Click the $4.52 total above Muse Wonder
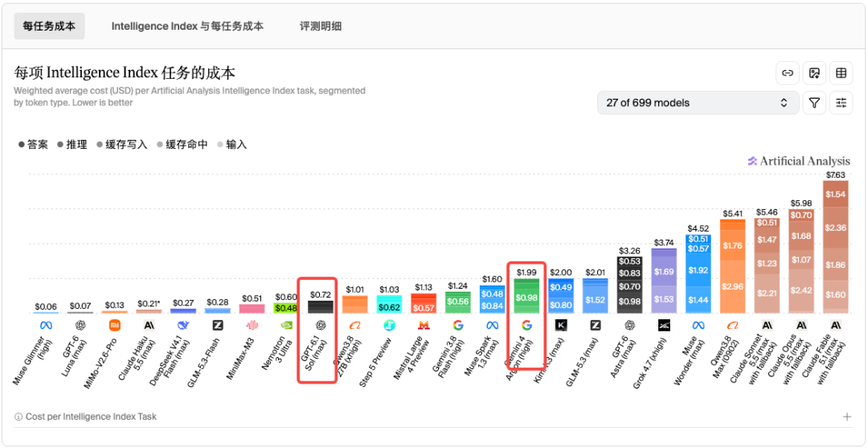 coord(698,228)
